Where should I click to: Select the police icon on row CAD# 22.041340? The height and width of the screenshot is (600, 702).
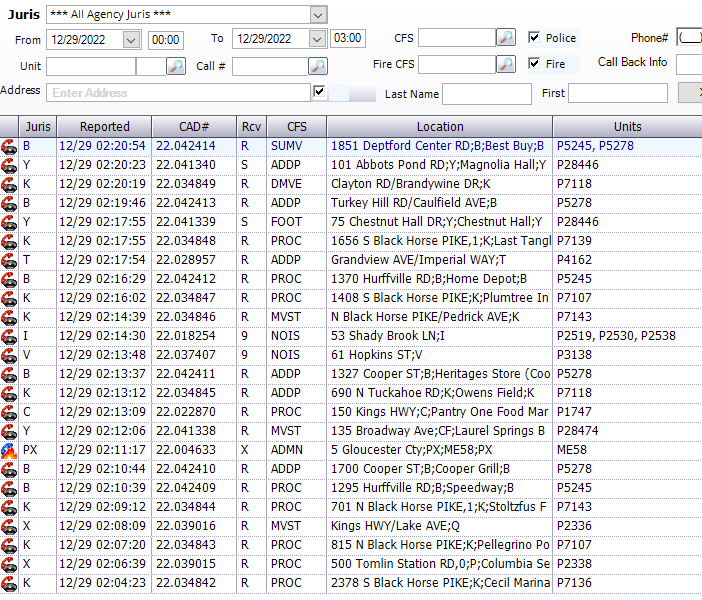(x=9, y=165)
